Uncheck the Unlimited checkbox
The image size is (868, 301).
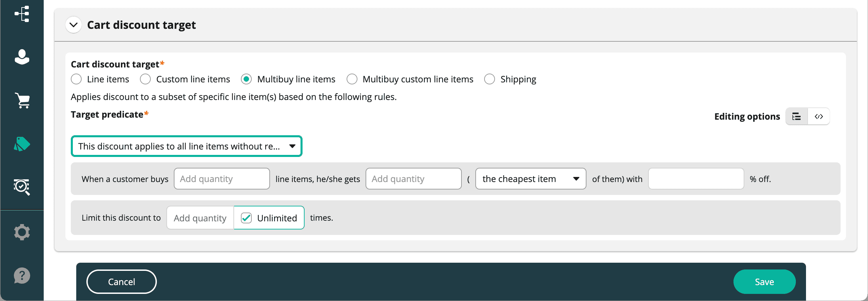pyautogui.click(x=246, y=218)
